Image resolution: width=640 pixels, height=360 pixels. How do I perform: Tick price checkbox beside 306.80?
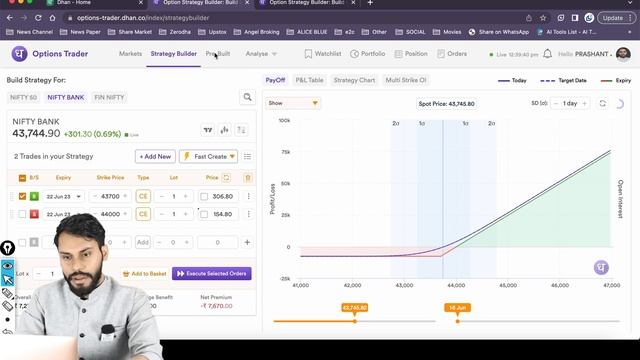coord(204,197)
